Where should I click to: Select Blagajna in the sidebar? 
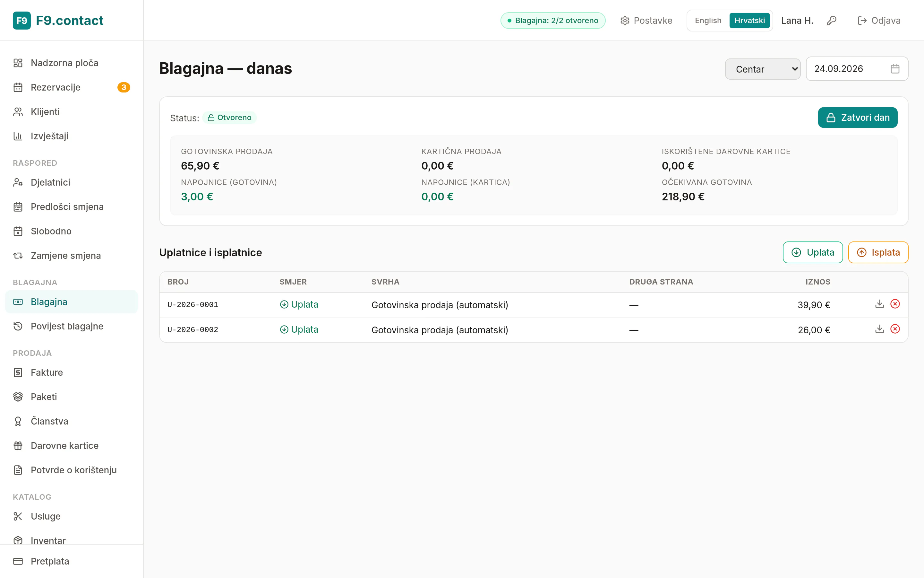coord(72,302)
